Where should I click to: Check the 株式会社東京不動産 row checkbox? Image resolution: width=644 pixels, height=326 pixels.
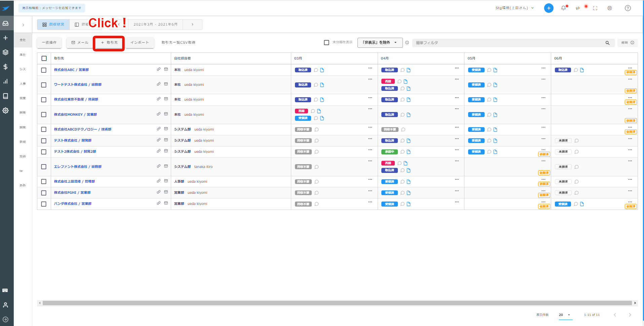coord(44,100)
